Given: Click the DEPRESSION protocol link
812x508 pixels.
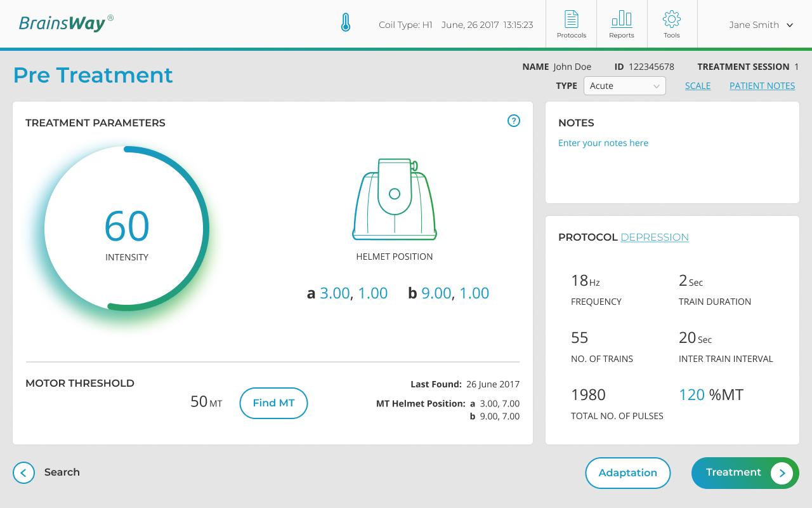Looking at the screenshot, I should (654, 237).
